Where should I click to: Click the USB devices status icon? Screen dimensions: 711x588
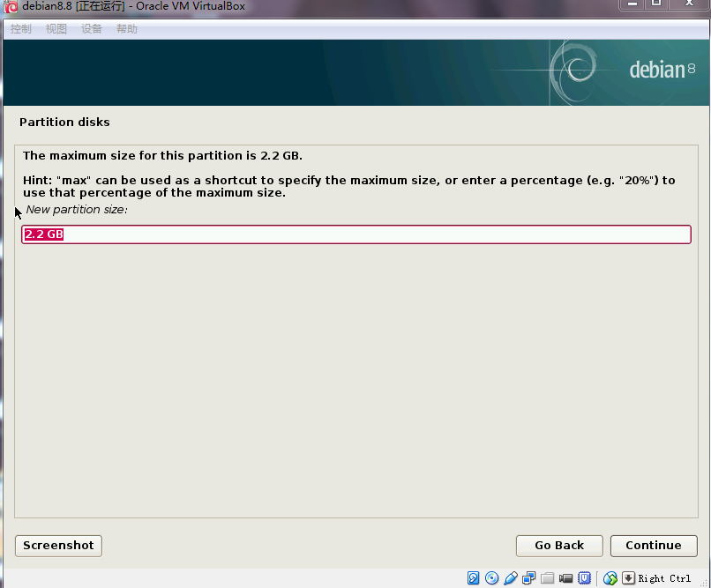click(x=511, y=578)
